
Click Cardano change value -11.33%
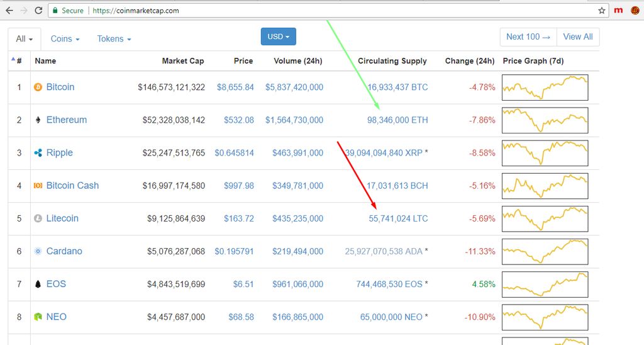[480, 251]
